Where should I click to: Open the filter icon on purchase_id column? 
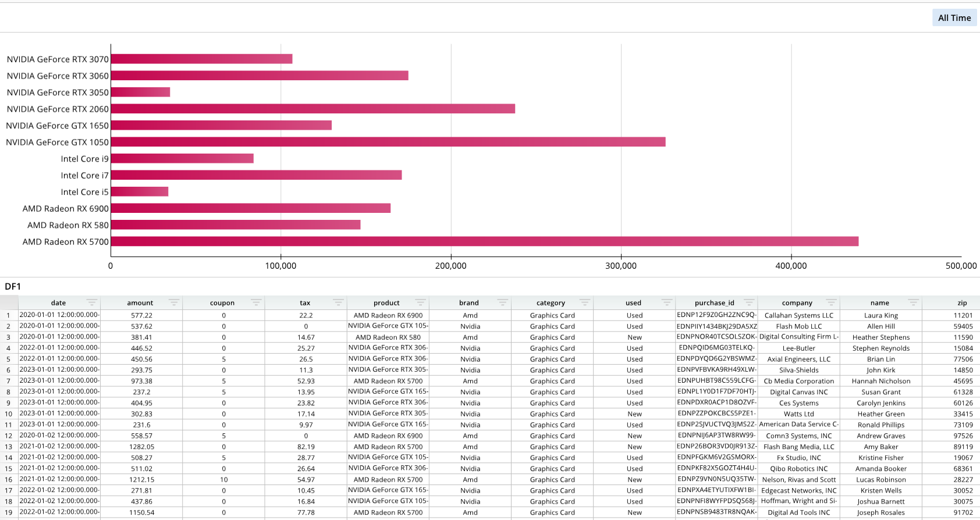[749, 302]
